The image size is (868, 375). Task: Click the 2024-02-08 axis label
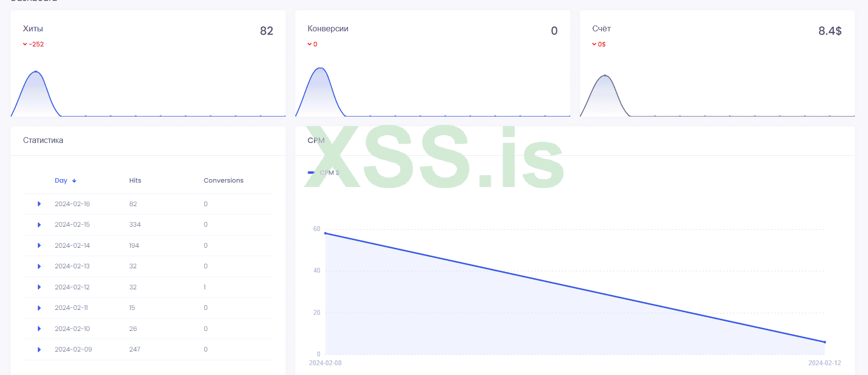tap(325, 363)
